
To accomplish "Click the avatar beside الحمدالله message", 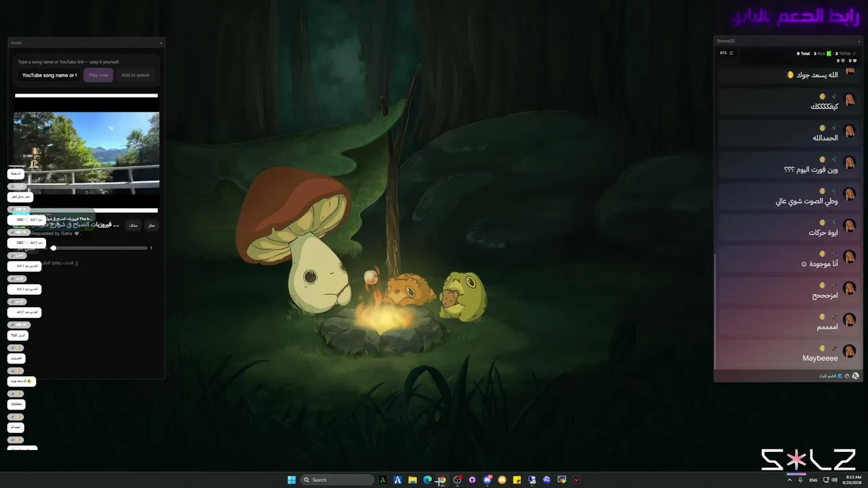I will coord(849,131).
